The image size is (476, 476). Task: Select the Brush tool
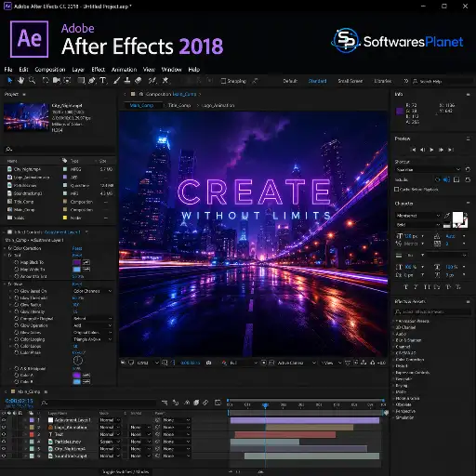point(116,81)
